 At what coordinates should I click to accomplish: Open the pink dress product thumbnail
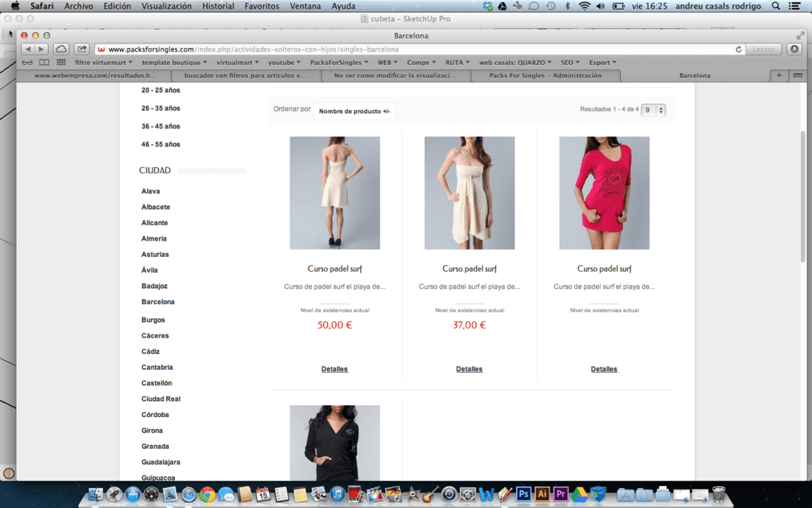click(x=604, y=193)
